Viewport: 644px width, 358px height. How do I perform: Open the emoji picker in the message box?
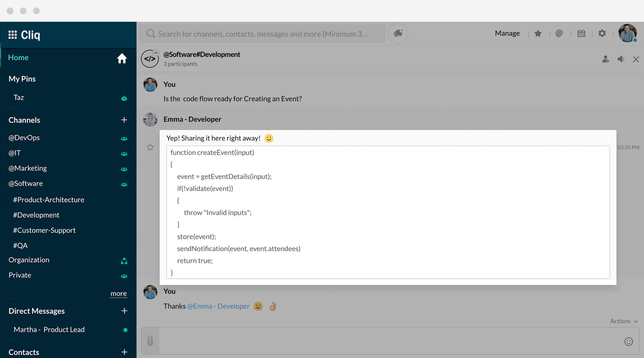[628, 341]
